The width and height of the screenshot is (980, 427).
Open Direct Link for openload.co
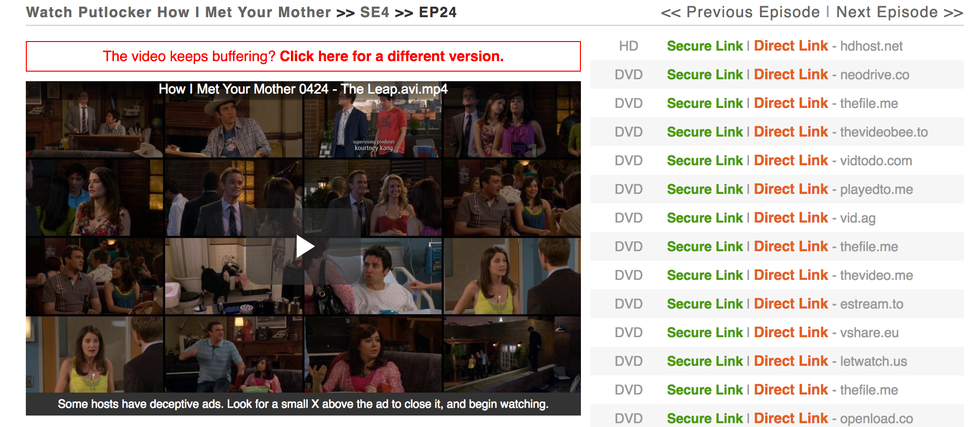point(791,418)
